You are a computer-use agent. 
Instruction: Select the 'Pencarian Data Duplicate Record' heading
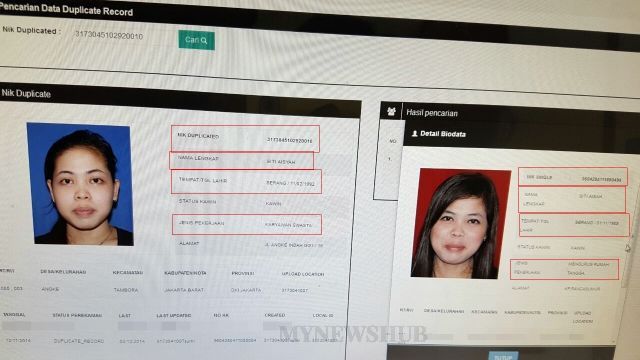(67, 10)
